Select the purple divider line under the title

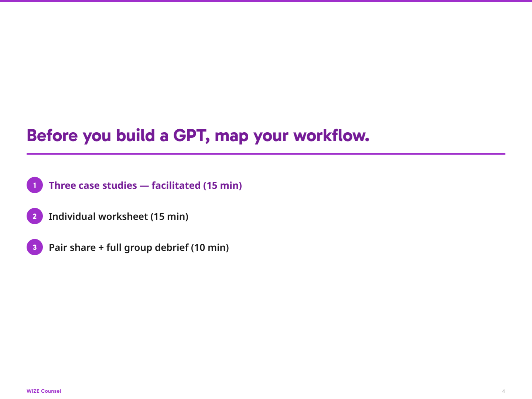tap(266, 154)
